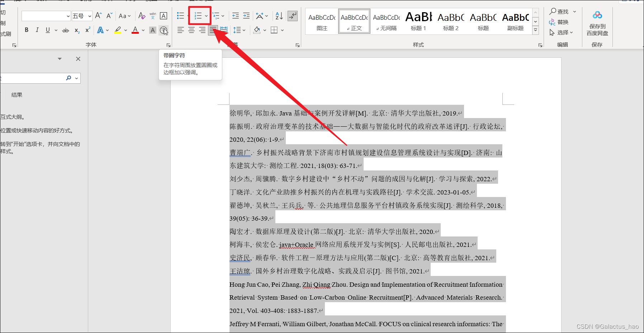This screenshot has width=644, height=333.
Task: Toggle center alignment
Action: tap(191, 30)
